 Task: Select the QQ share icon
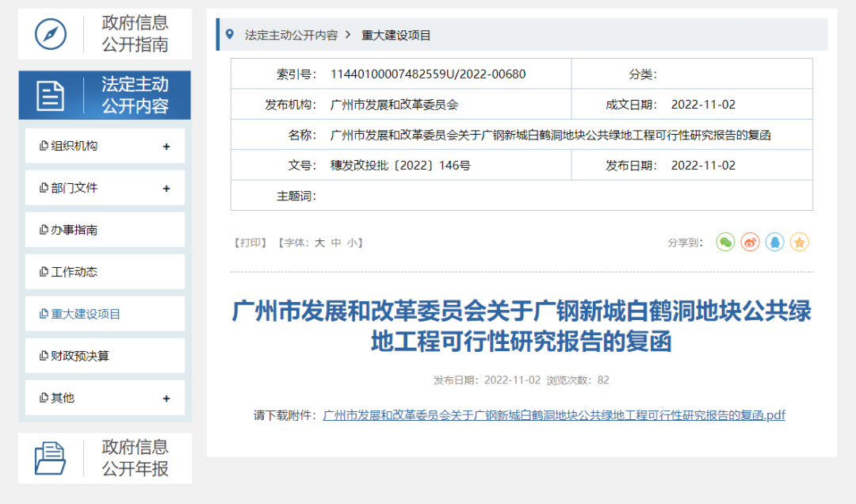click(775, 242)
